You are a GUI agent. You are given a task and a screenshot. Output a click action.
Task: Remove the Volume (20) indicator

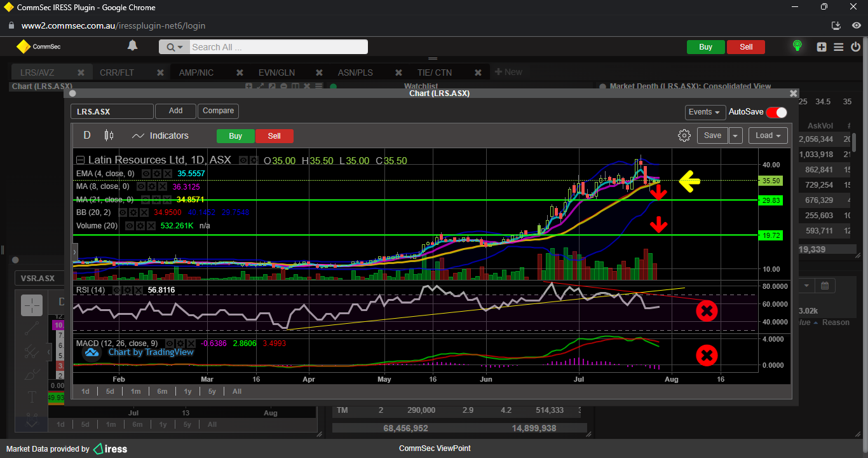[x=151, y=226]
